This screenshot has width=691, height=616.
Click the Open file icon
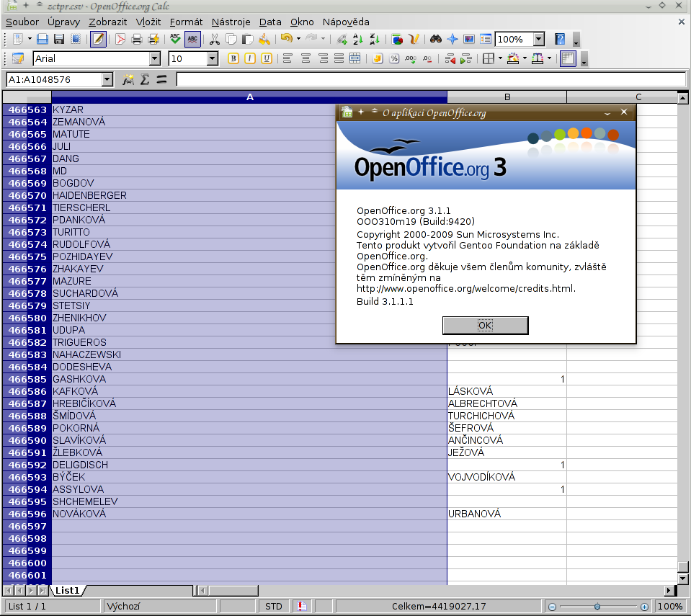tap(43, 39)
